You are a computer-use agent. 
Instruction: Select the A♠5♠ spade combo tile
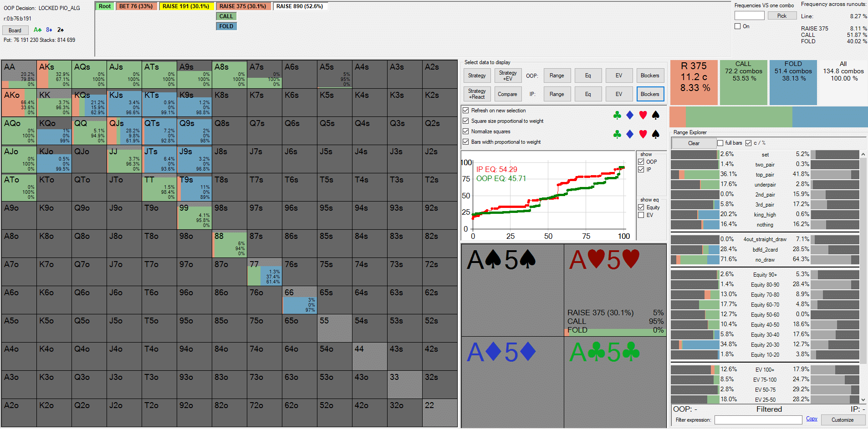[512, 290]
